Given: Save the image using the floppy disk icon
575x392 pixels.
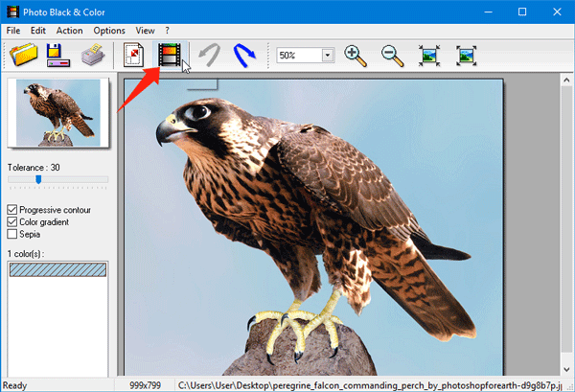Looking at the screenshot, I should (x=57, y=55).
